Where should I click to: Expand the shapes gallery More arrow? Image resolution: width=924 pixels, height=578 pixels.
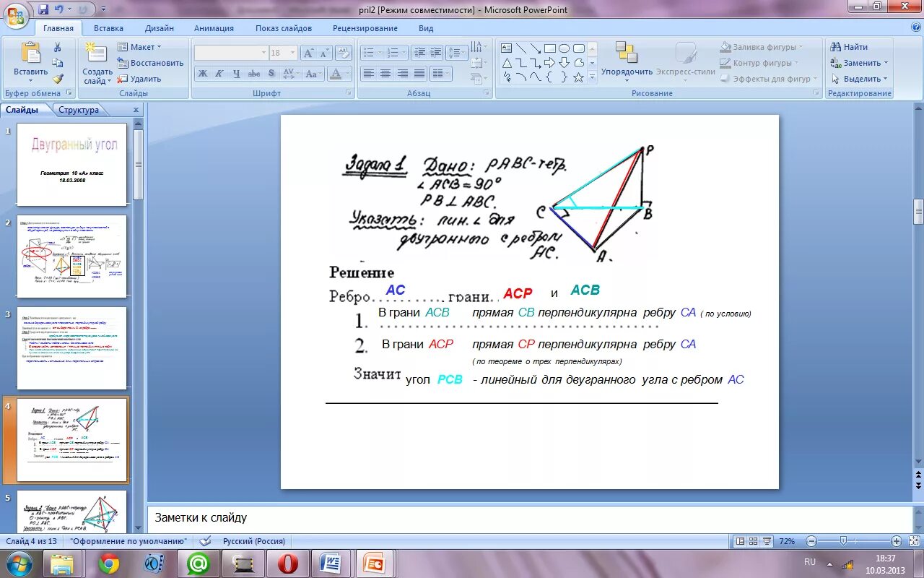click(x=593, y=77)
